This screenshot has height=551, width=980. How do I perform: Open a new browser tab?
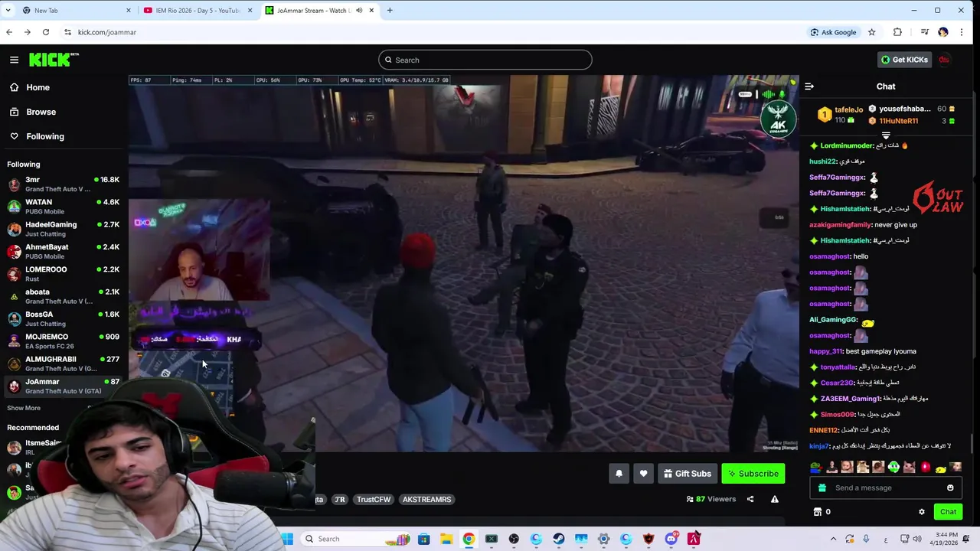tap(390, 10)
